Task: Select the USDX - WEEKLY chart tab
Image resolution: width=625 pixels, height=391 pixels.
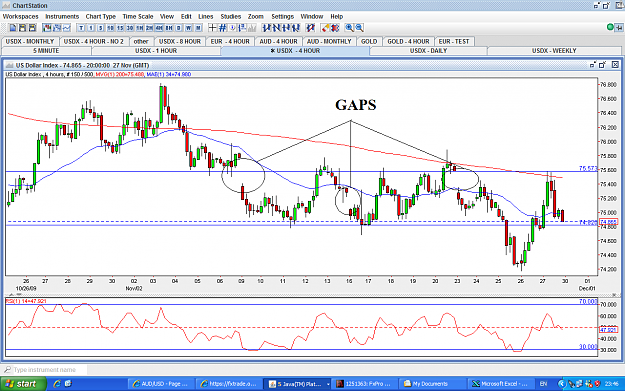Action: (554, 51)
